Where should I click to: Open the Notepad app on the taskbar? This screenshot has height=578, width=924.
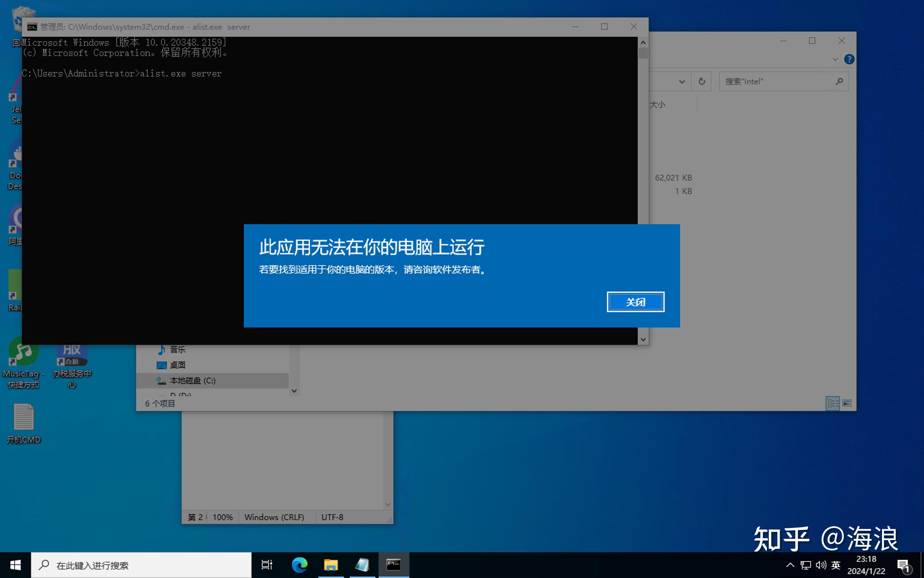(x=362, y=565)
